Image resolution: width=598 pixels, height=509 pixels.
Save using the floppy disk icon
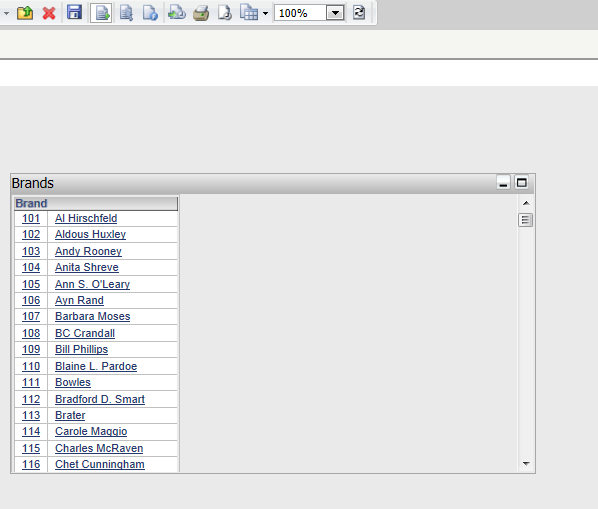coord(74,13)
